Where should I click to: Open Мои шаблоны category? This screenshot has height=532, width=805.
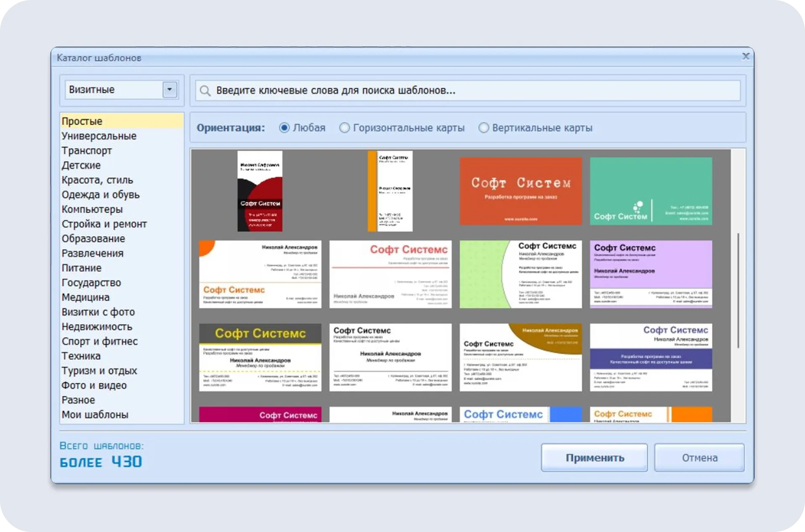(x=122, y=415)
